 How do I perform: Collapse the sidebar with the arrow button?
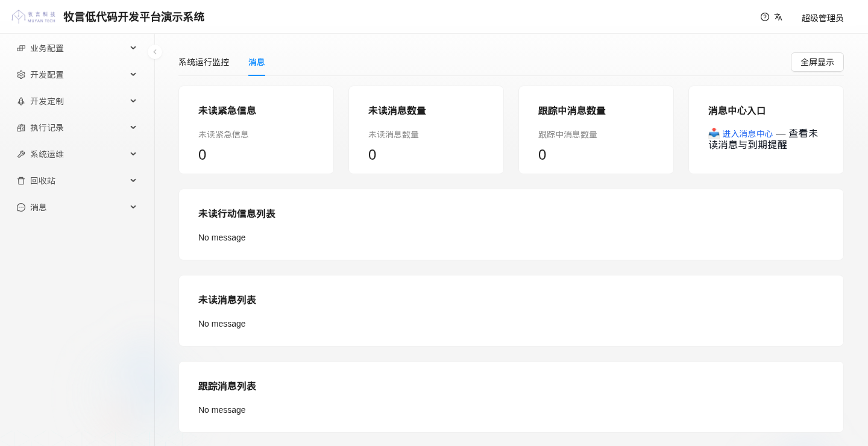155,52
